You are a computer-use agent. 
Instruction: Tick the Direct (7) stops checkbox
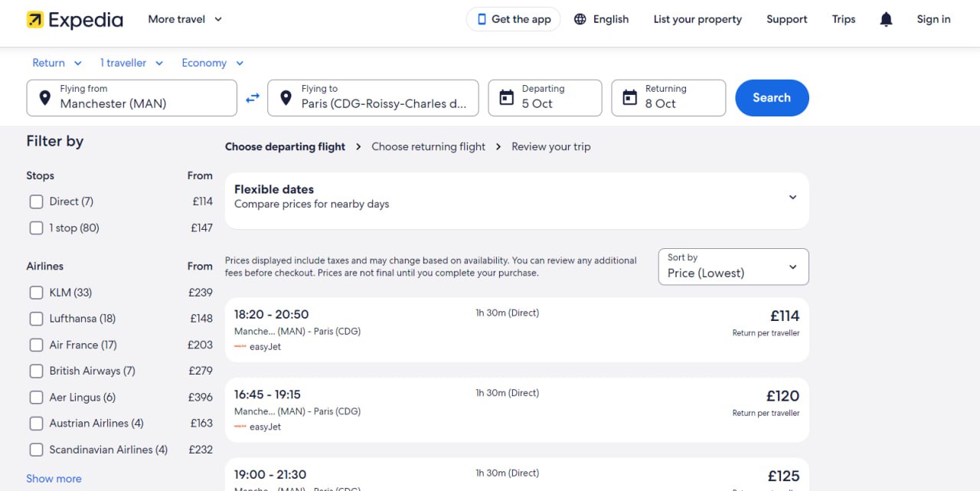tap(36, 201)
